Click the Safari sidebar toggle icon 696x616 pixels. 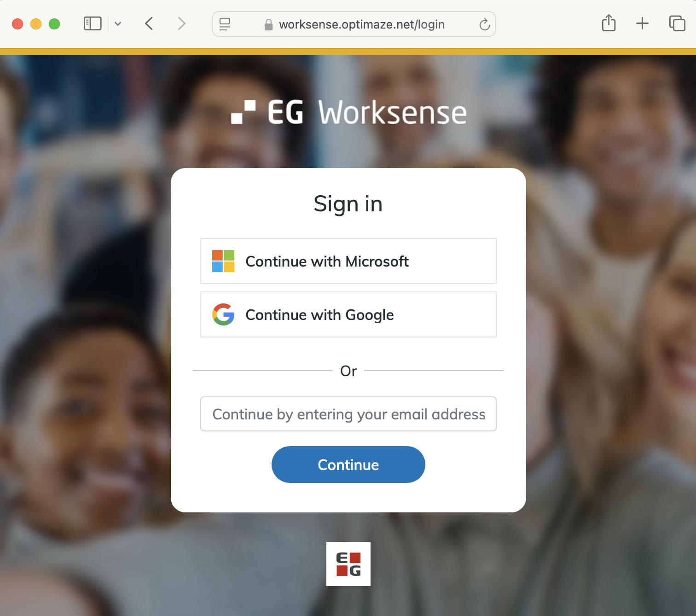(x=93, y=23)
